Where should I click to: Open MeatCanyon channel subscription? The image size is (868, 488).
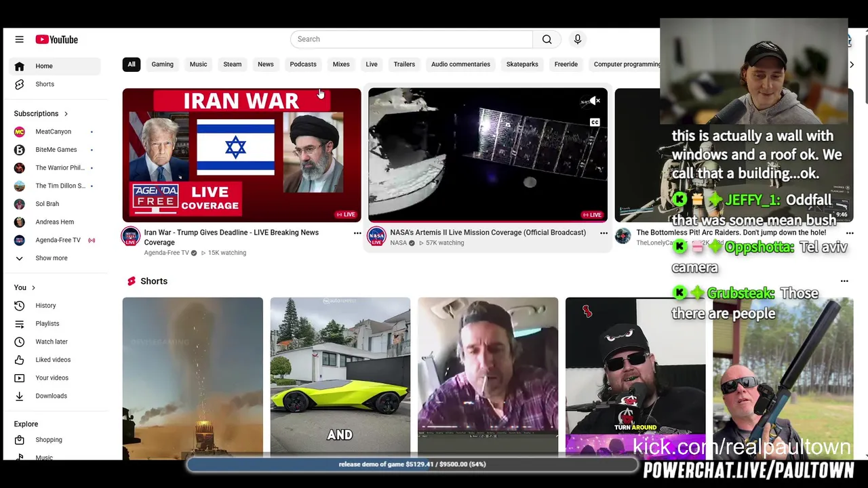56,131
